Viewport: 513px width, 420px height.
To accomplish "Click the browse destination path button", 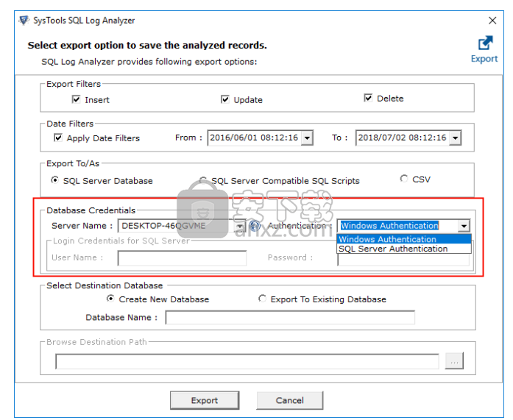I will [x=454, y=361].
